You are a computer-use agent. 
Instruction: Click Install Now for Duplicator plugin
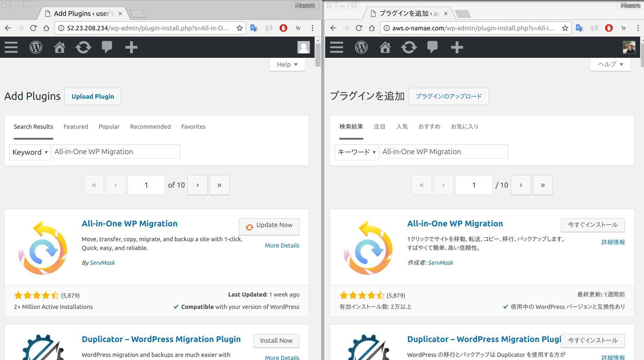click(x=276, y=341)
